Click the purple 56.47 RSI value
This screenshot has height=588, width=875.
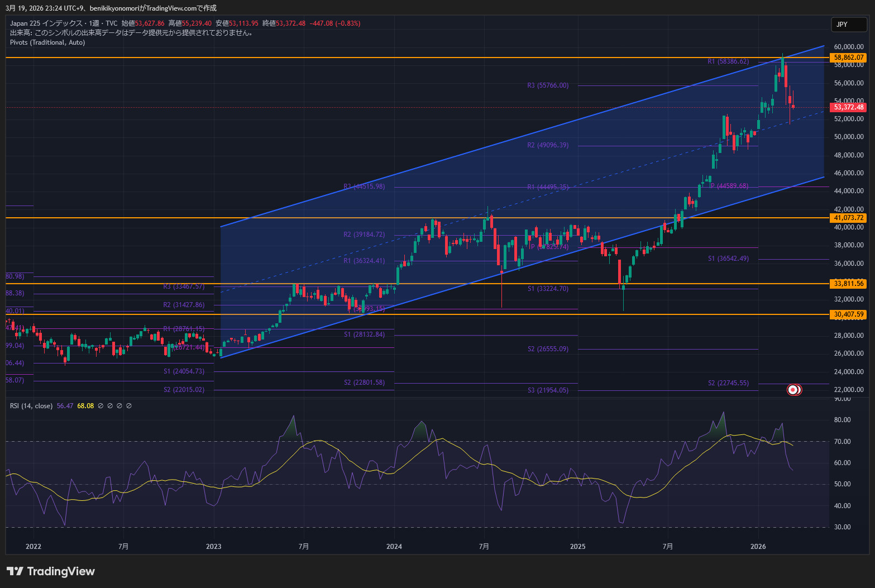[65, 406]
